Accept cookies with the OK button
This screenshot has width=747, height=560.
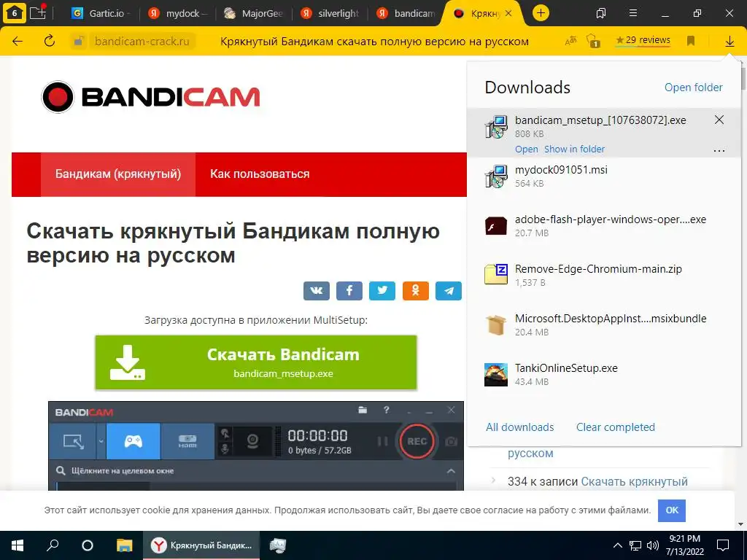pos(672,510)
